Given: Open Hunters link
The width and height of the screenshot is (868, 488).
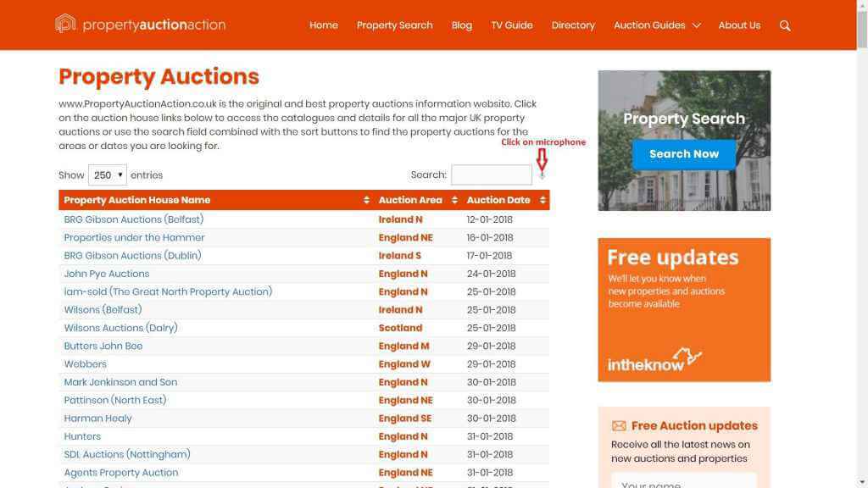Looking at the screenshot, I should 82,436.
